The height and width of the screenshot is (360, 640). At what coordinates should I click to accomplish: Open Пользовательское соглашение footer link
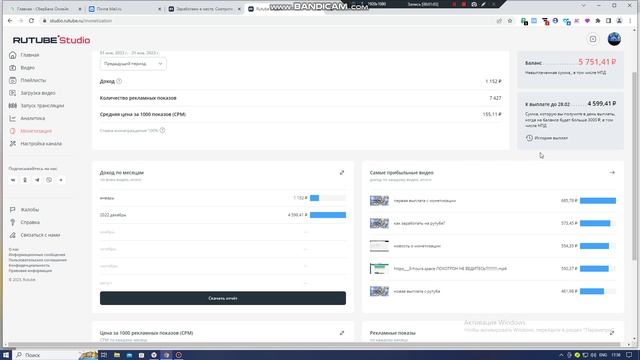coord(38,260)
